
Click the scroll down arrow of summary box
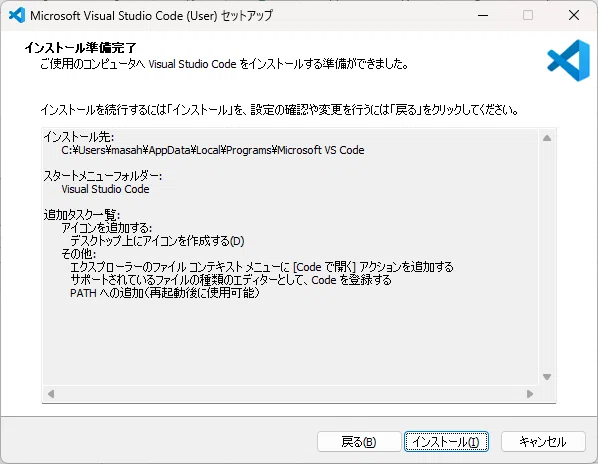pos(547,377)
